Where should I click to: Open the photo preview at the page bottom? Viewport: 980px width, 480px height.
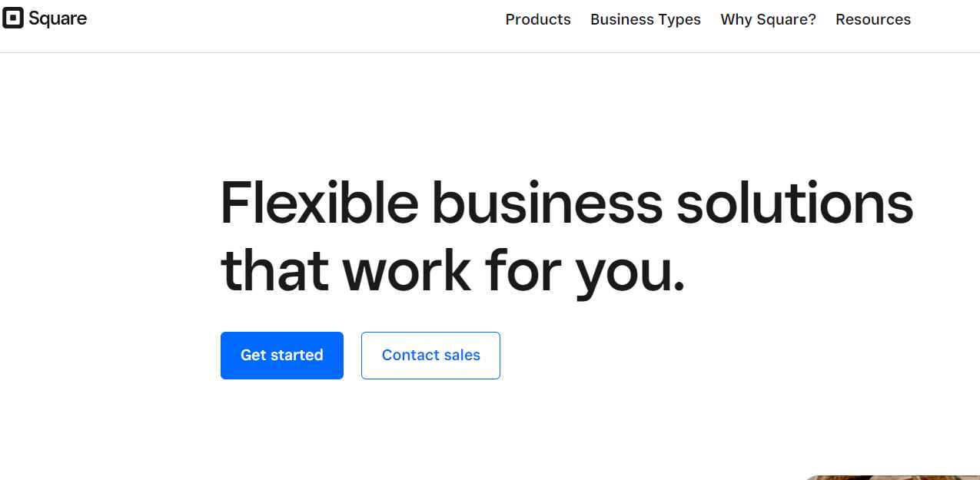(x=892, y=477)
